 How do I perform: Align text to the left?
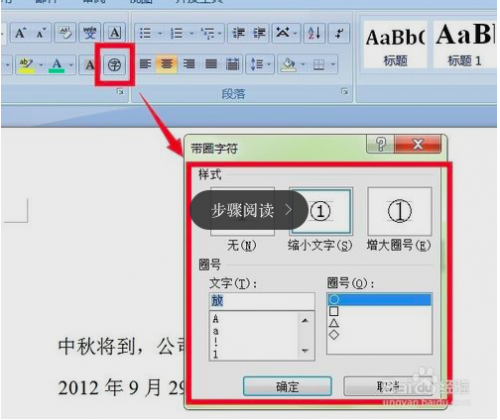pos(145,64)
